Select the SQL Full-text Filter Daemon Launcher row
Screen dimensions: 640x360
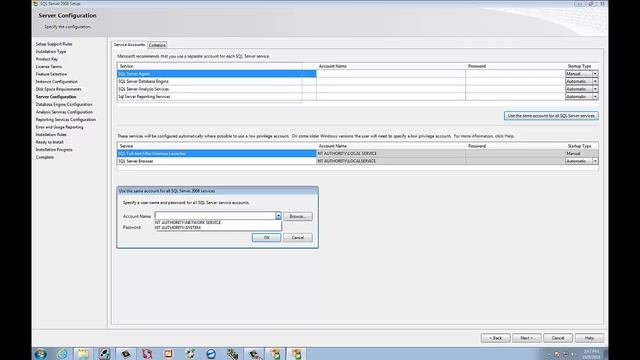click(x=216, y=153)
